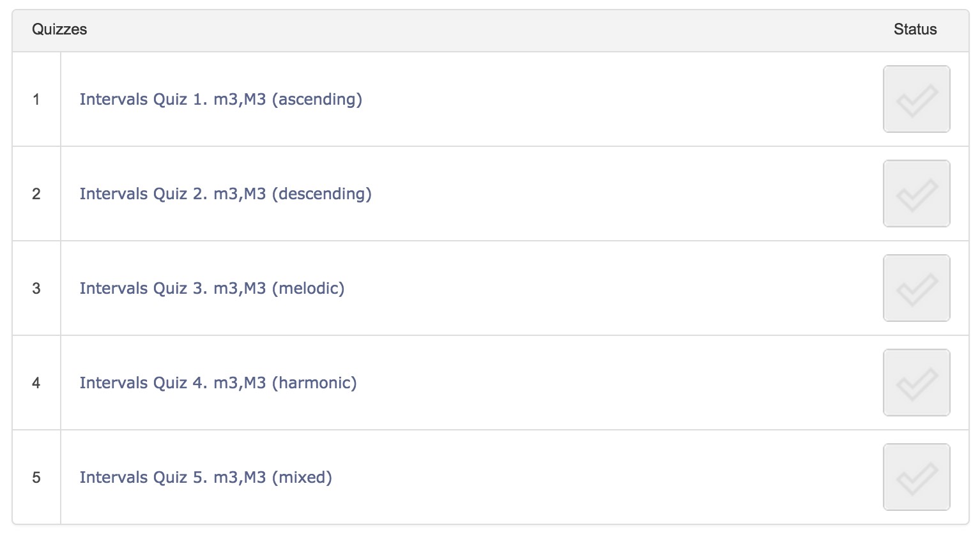This screenshot has height=539, width=980.
Task: Select row number 3 cell
Action: click(36, 288)
